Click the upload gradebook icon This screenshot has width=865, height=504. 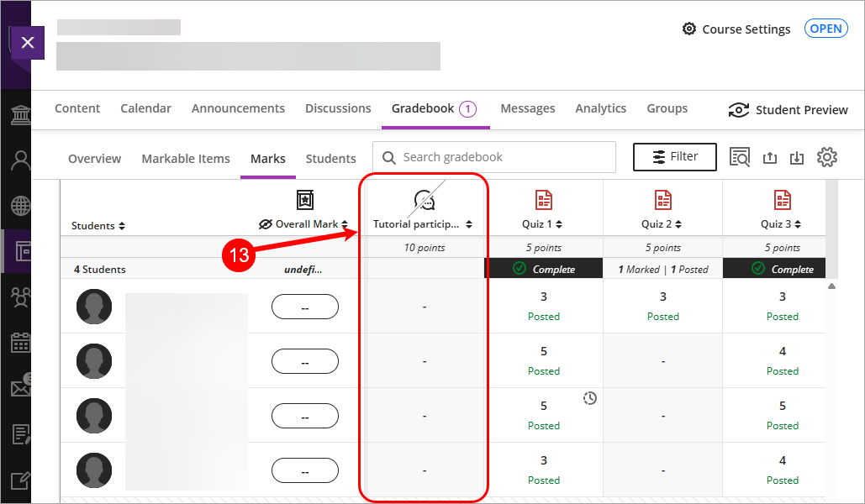coord(769,158)
